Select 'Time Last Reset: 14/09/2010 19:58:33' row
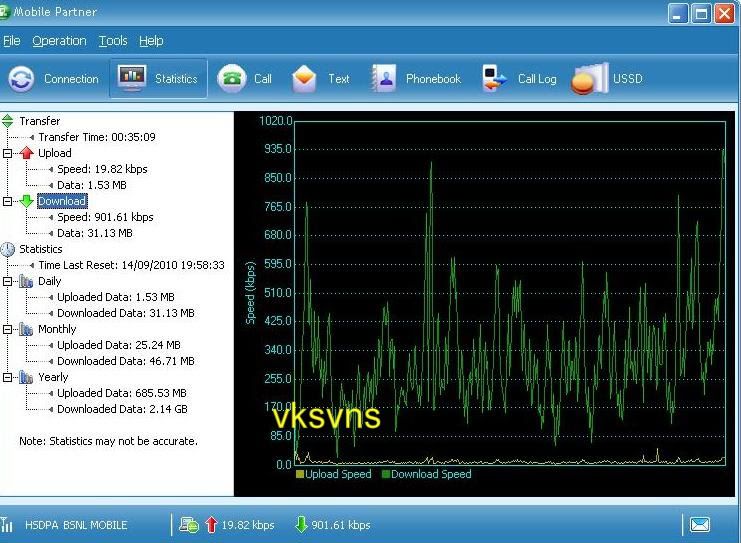The height and width of the screenshot is (543, 741). click(131, 265)
